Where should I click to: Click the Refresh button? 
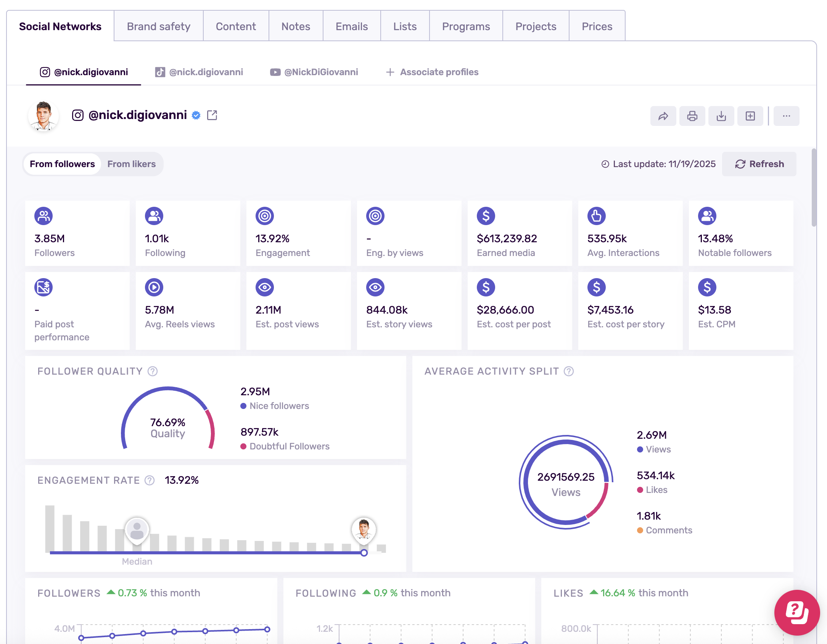pos(759,164)
